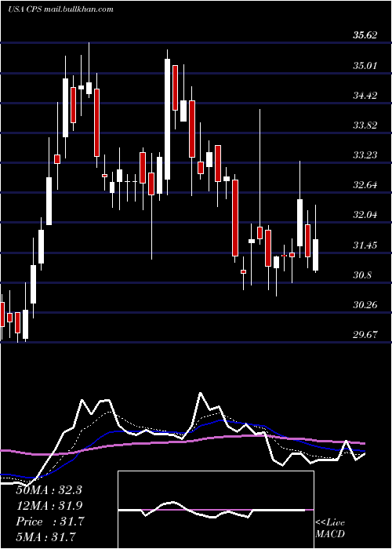Click the 50MA : 32.3 legend value
This screenshot has height=549, width=392.
[x=49, y=490]
